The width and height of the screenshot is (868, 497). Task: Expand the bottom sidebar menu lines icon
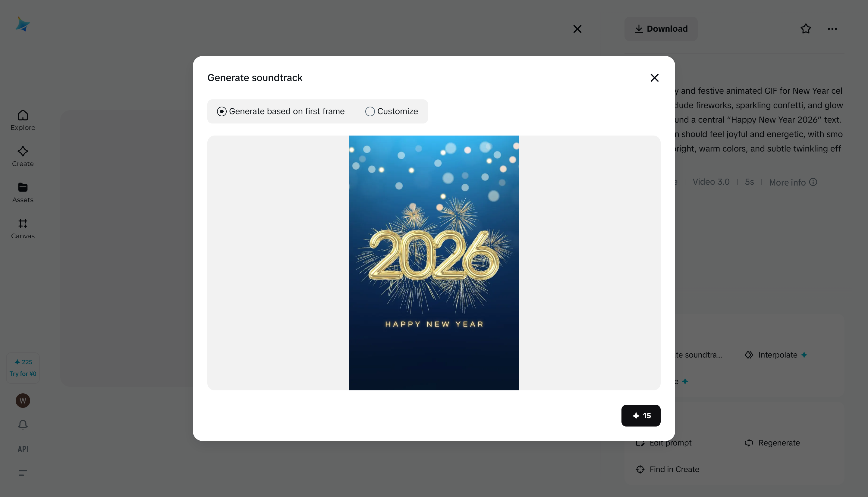(x=23, y=473)
